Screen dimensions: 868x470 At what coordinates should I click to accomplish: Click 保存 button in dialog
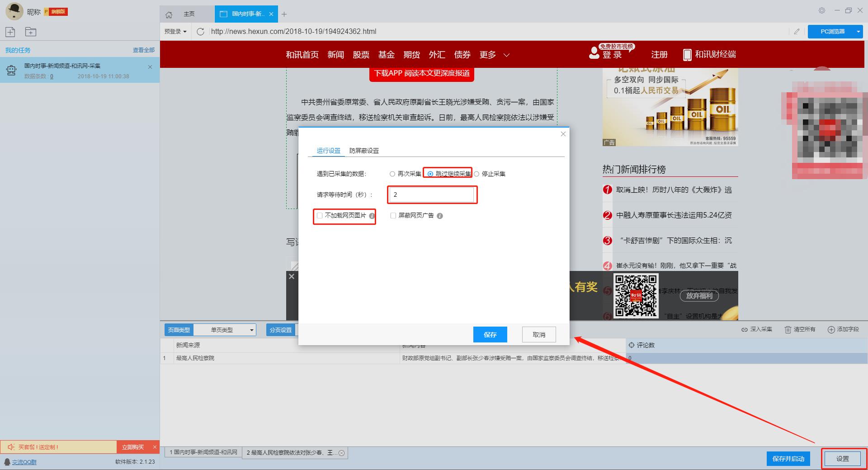point(490,335)
